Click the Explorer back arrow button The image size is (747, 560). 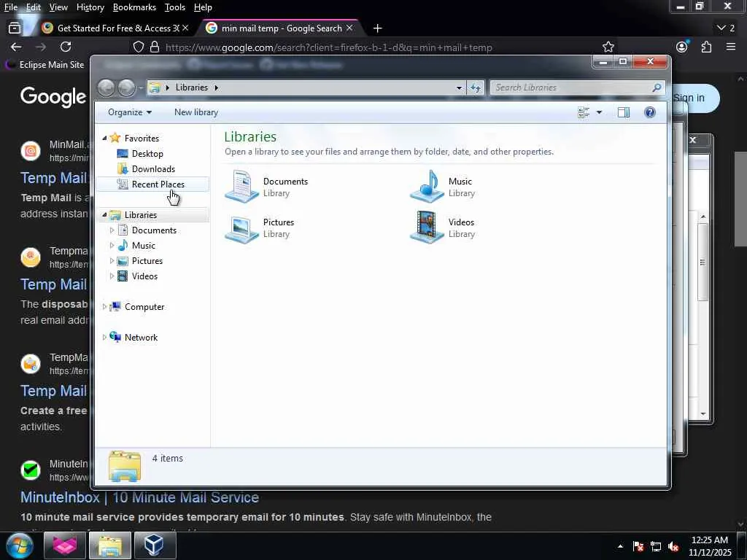[x=106, y=87]
